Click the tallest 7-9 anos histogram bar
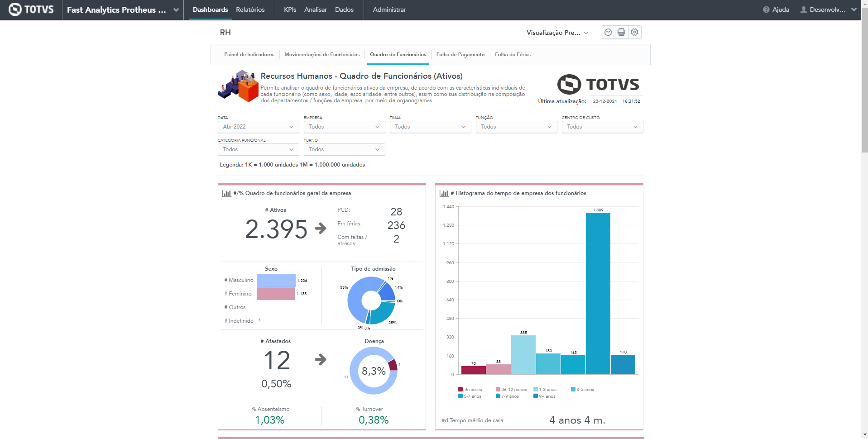The width and height of the screenshot is (868, 439). (598, 293)
